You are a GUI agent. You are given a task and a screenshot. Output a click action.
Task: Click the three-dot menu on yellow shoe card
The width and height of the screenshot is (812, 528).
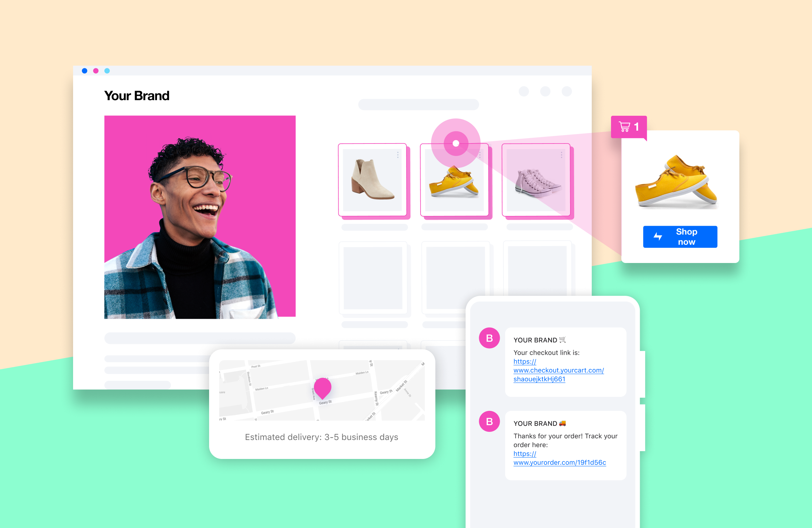(480, 156)
